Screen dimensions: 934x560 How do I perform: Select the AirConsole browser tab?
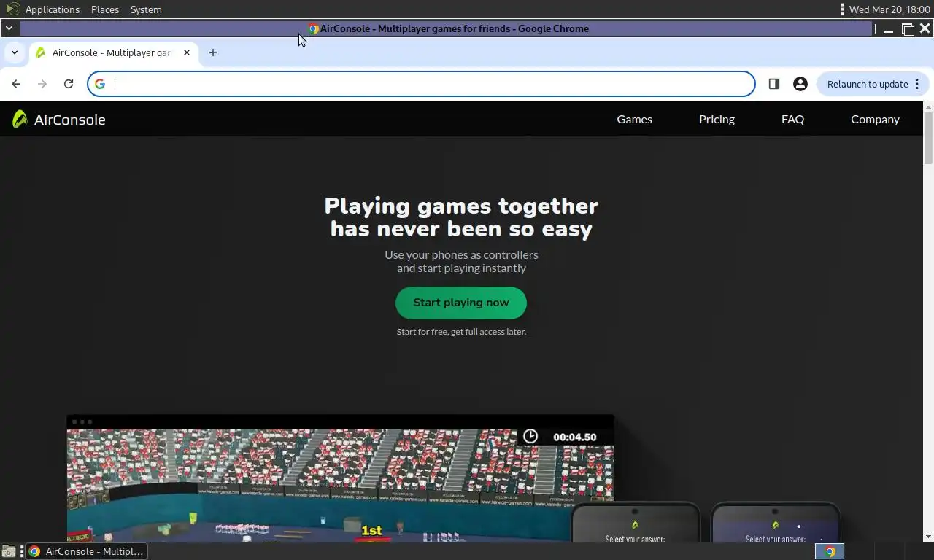click(113, 52)
